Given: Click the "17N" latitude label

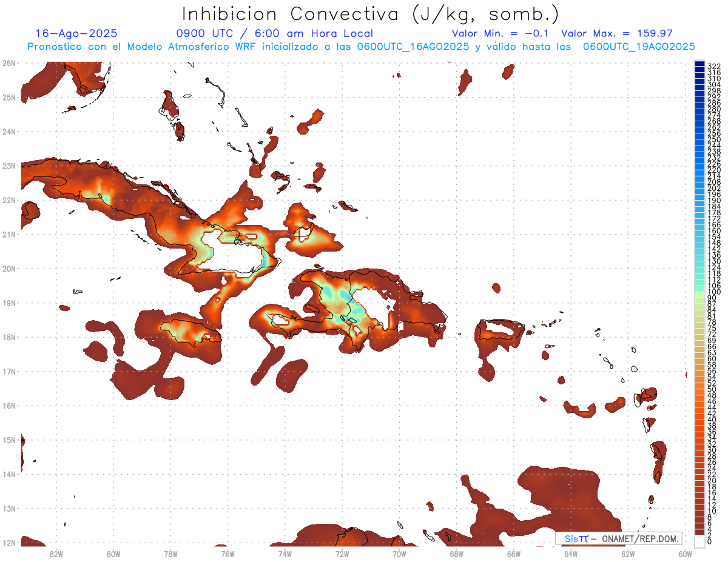Looking at the screenshot, I should click(9, 371).
